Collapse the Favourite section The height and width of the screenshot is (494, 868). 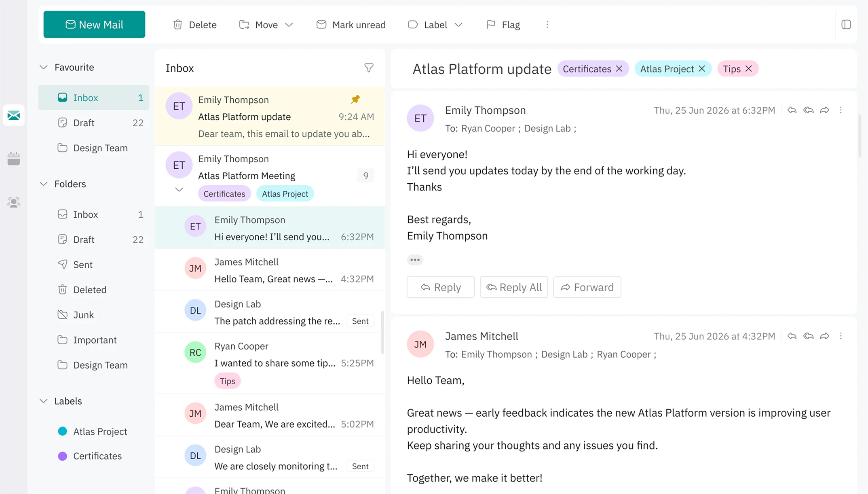[44, 67]
